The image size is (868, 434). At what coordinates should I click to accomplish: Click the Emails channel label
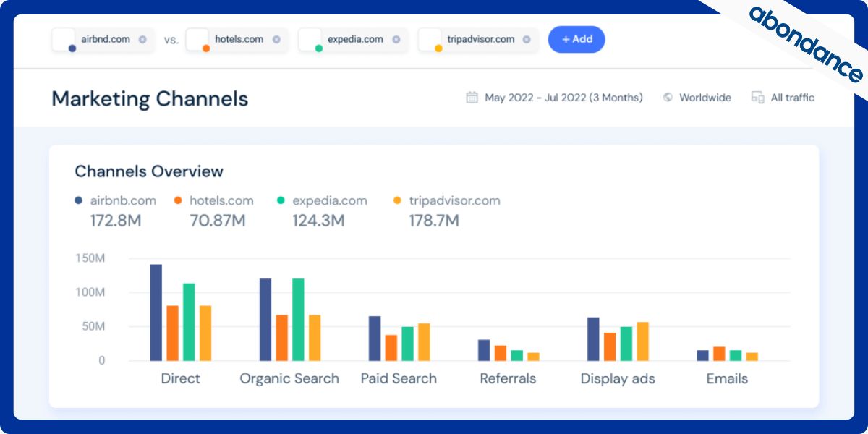[727, 378]
